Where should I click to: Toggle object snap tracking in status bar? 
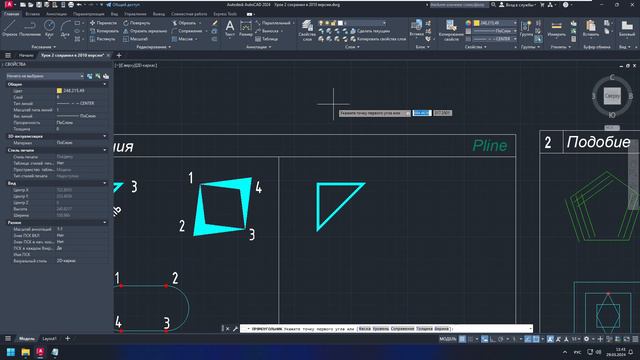(528, 339)
